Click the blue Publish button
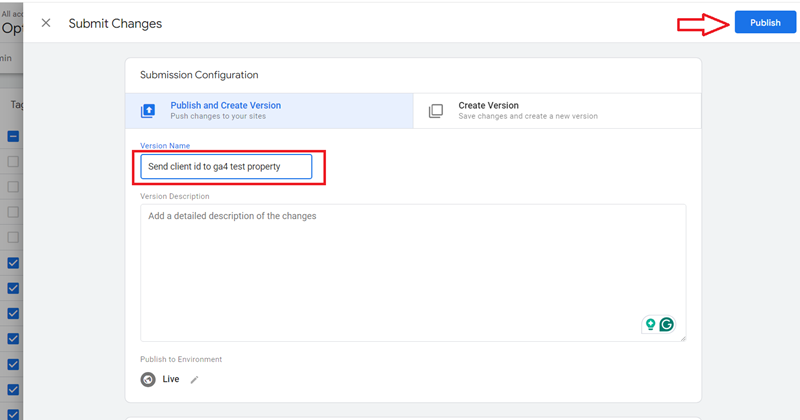 pyautogui.click(x=765, y=22)
